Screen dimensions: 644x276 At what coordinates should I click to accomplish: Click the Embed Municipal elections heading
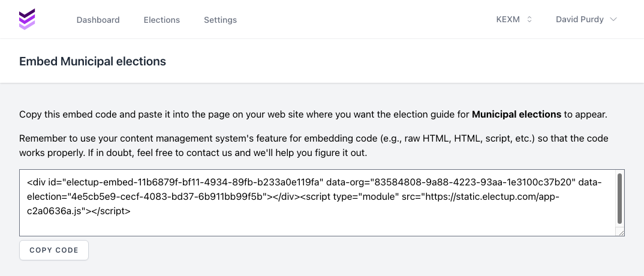92,61
